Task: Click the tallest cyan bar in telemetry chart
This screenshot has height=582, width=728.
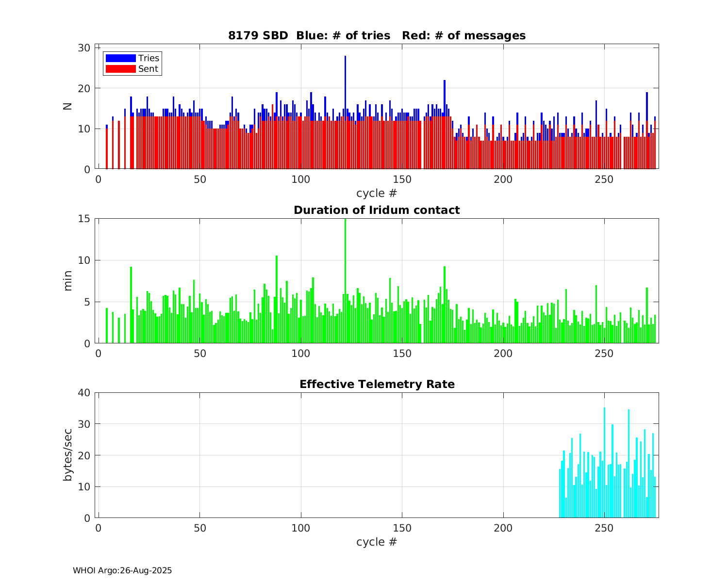Action: pos(604,461)
